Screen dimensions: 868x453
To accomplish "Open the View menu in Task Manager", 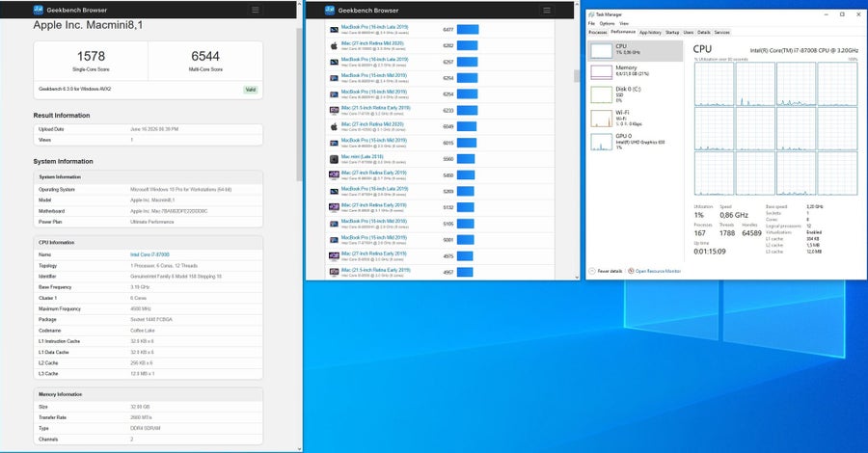I will coord(624,24).
